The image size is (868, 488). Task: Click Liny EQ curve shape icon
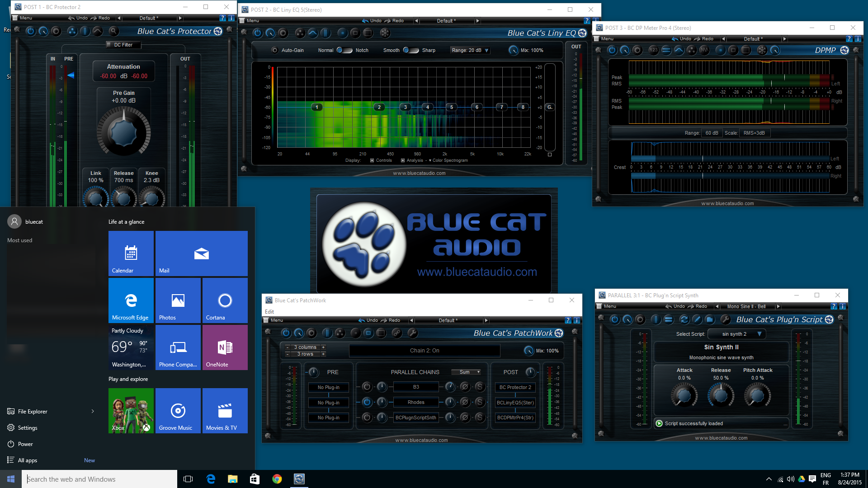(313, 33)
